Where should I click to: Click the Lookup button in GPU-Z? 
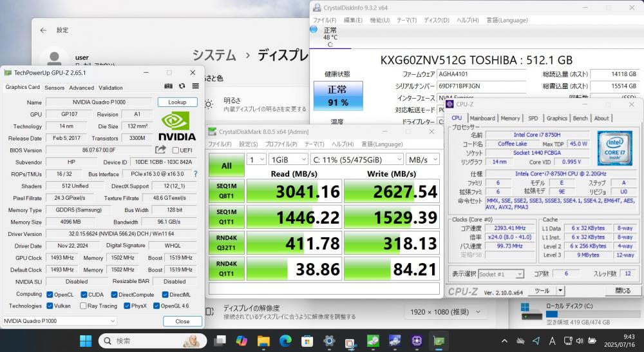[x=177, y=102]
